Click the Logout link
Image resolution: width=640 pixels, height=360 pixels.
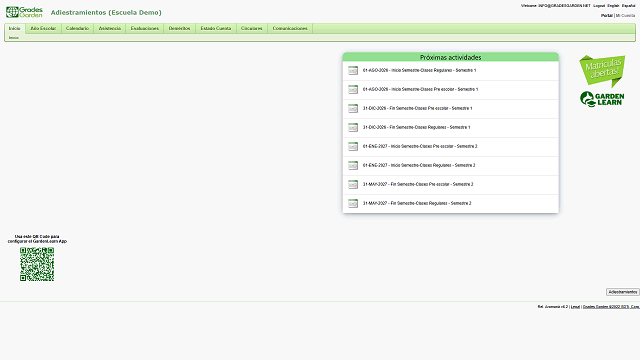(x=599, y=6)
